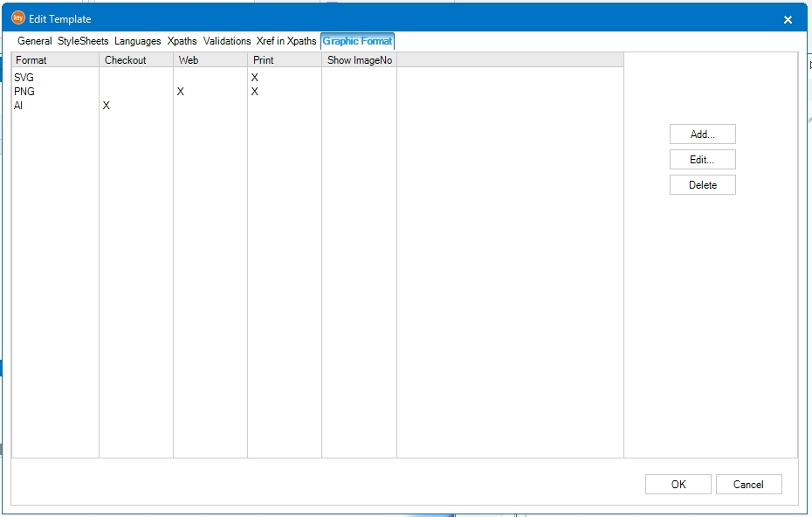Screen dimensions: 812x517
Task: Select the AI format row
Action: pyautogui.click(x=18, y=106)
